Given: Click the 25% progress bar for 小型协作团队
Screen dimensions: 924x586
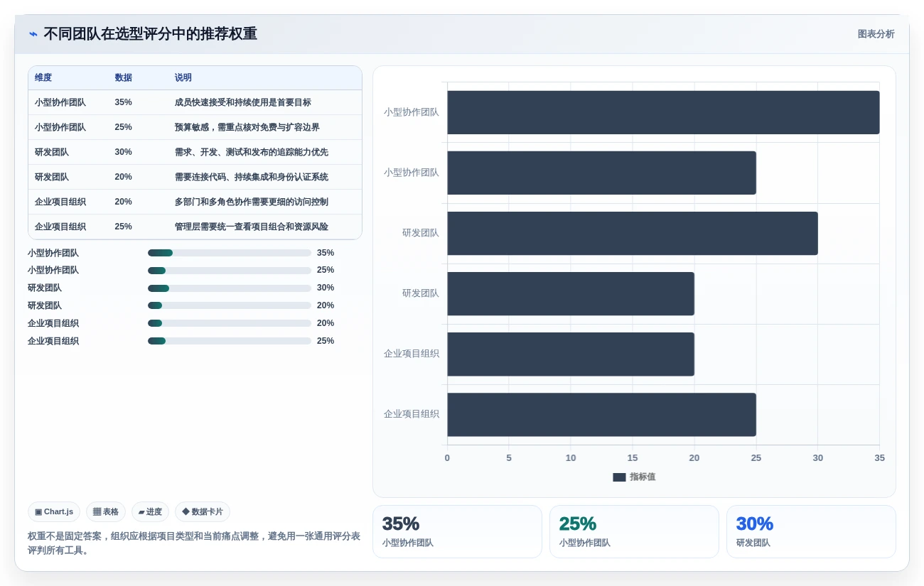Looking at the screenshot, I should [x=230, y=271].
